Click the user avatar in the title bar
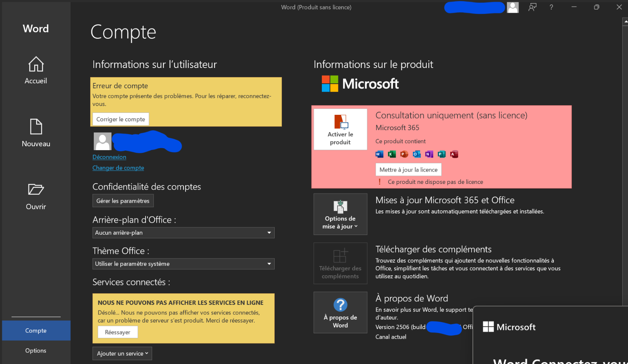Viewport: 628px width, 364px height. click(x=513, y=7)
